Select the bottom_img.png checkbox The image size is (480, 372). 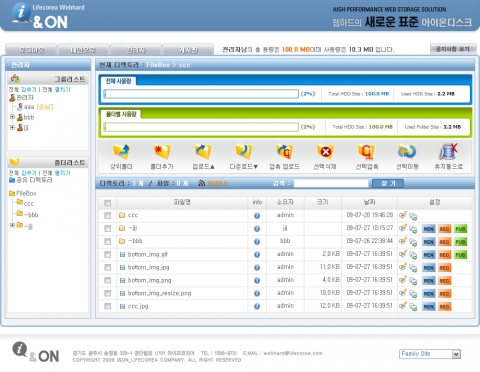(107, 280)
